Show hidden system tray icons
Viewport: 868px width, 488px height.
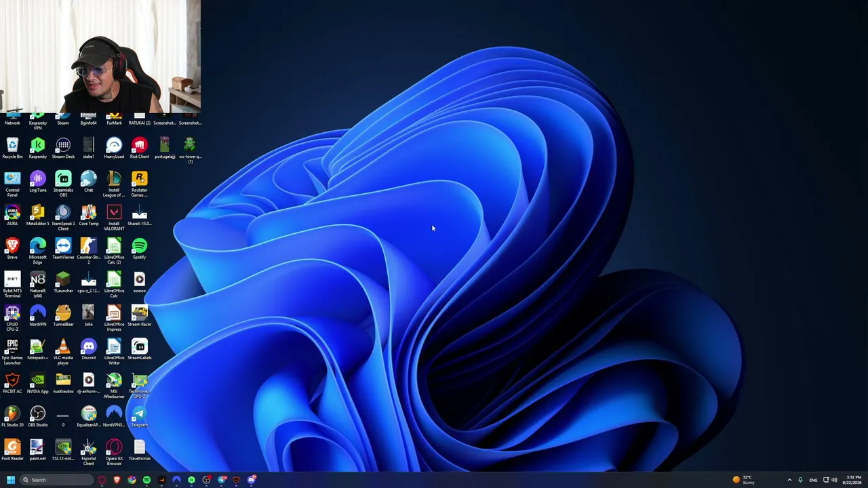789,480
